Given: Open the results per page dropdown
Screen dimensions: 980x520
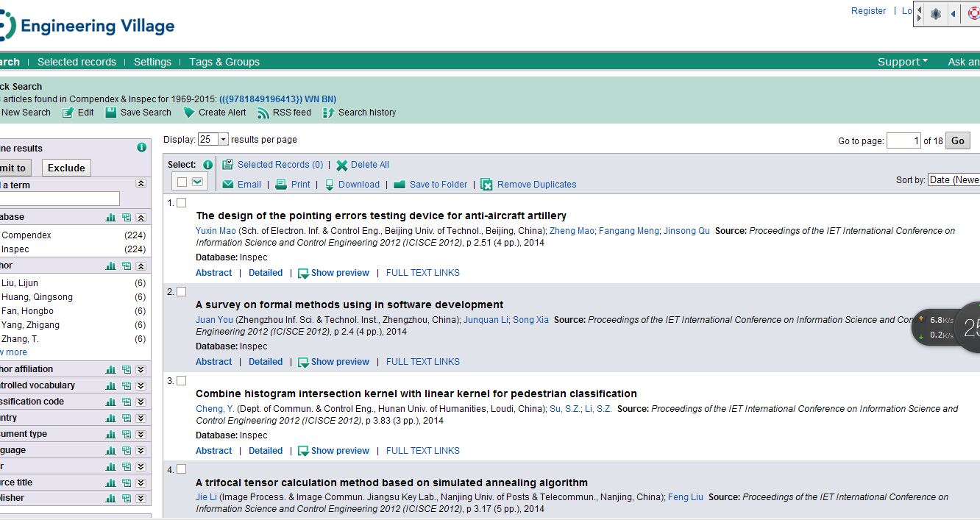Looking at the screenshot, I should click(x=213, y=140).
